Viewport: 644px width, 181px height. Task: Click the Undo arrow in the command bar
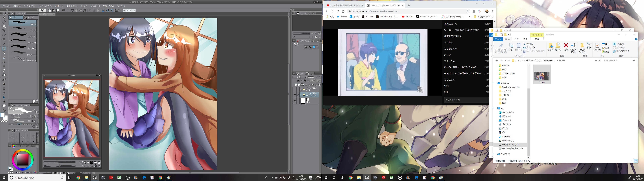click(63, 10)
